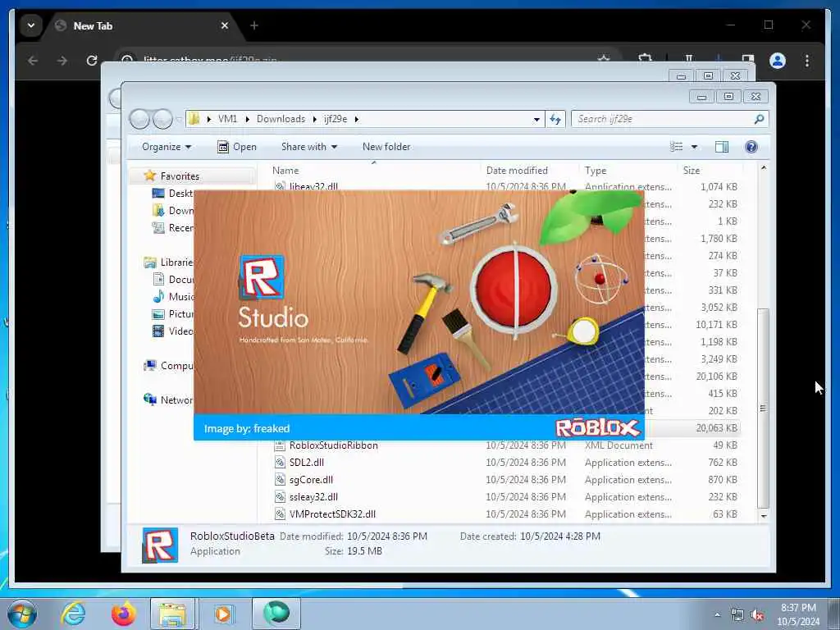The image size is (840, 630).
Task: Click the RobloxStudioBeta icon in details pane
Action: pyautogui.click(x=160, y=545)
